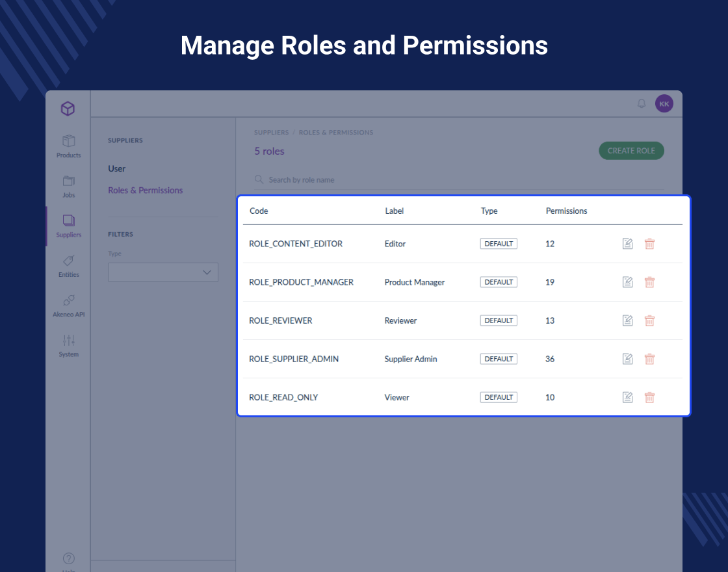Click the cube logo at top of the sidebar
This screenshot has height=572, width=728.
click(x=68, y=109)
